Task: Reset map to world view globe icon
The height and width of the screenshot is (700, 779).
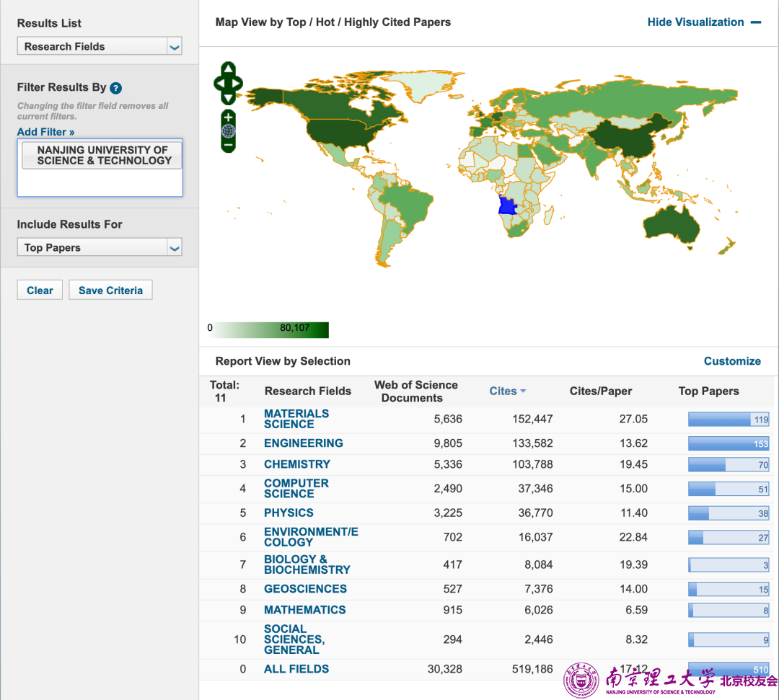Action: [228, 131]
